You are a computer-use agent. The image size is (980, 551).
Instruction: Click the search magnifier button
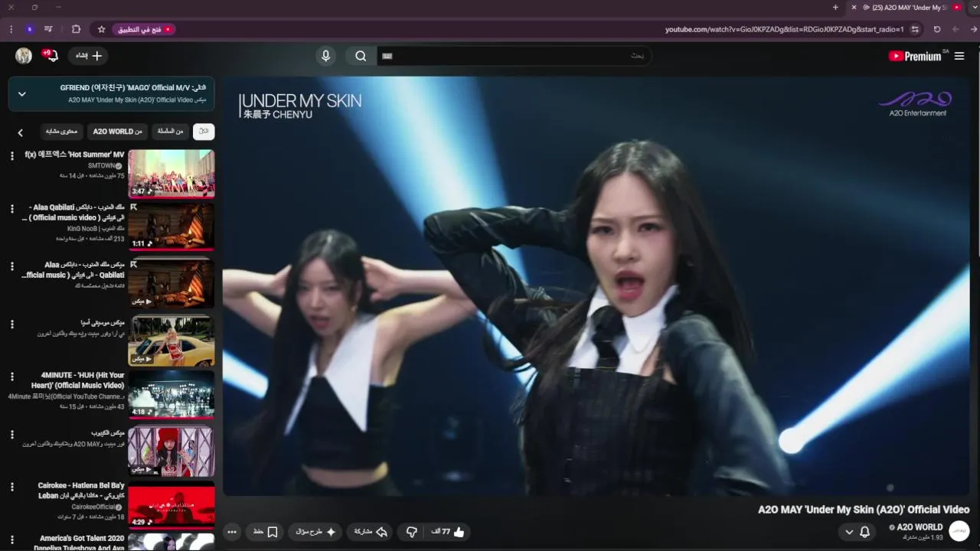[x=361, y=56]
